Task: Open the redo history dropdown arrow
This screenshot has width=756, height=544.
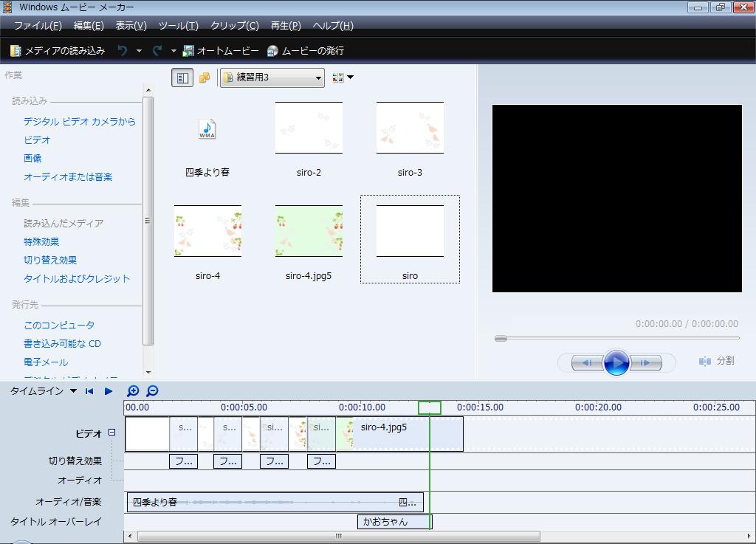Action: coord(173,51)
